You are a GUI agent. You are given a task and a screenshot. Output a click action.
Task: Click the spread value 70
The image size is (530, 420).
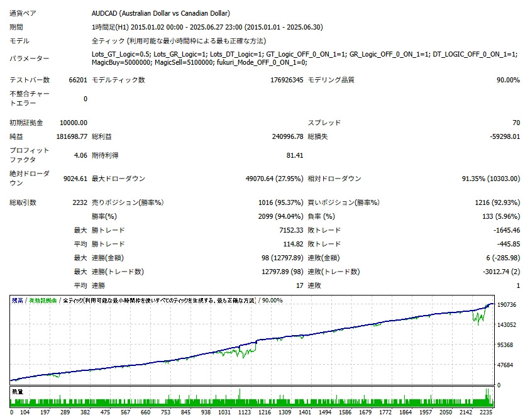(516, 123)
